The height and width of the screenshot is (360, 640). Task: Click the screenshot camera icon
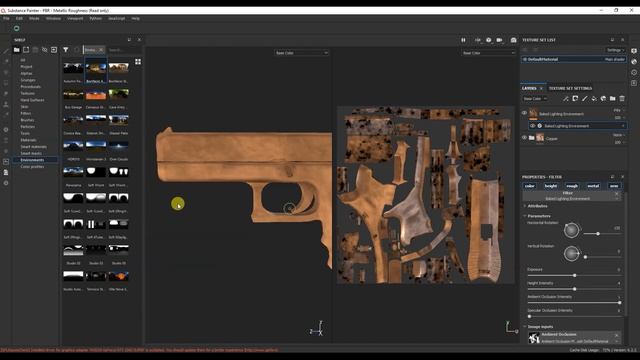pyautogui.click(x=513, y=40)
